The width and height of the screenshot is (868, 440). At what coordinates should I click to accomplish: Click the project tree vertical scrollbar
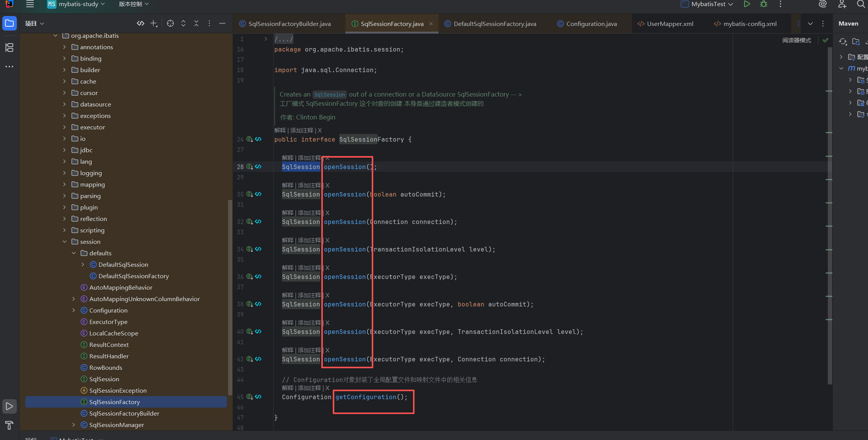pos(230,298)
